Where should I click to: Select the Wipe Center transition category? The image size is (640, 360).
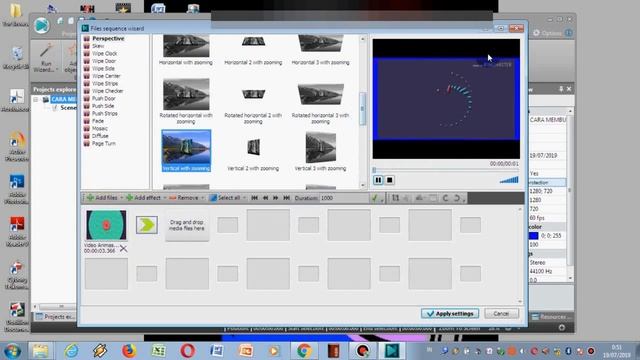pyautogui.click(x=106, y=76)
